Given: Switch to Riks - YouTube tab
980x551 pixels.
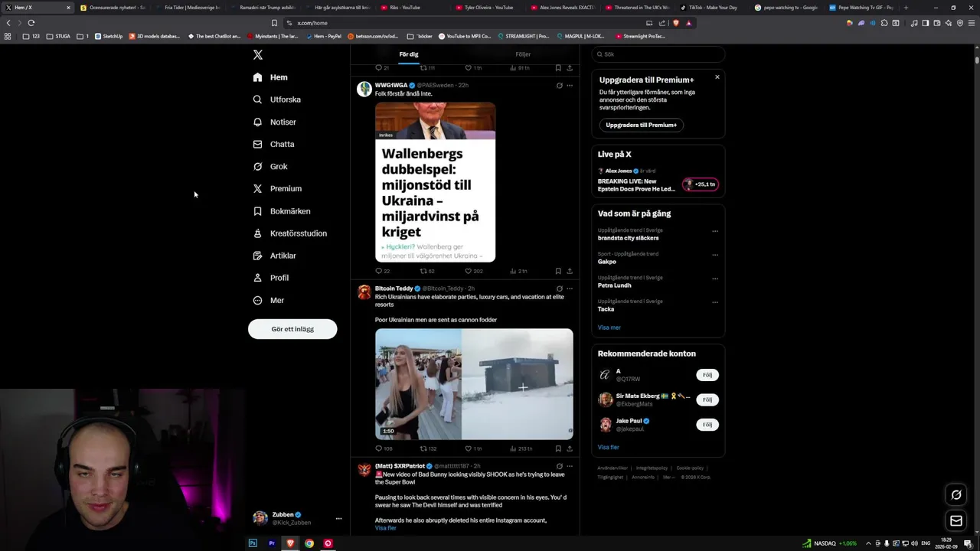Looking at the screenshot, I should click(x=405, y=8).
